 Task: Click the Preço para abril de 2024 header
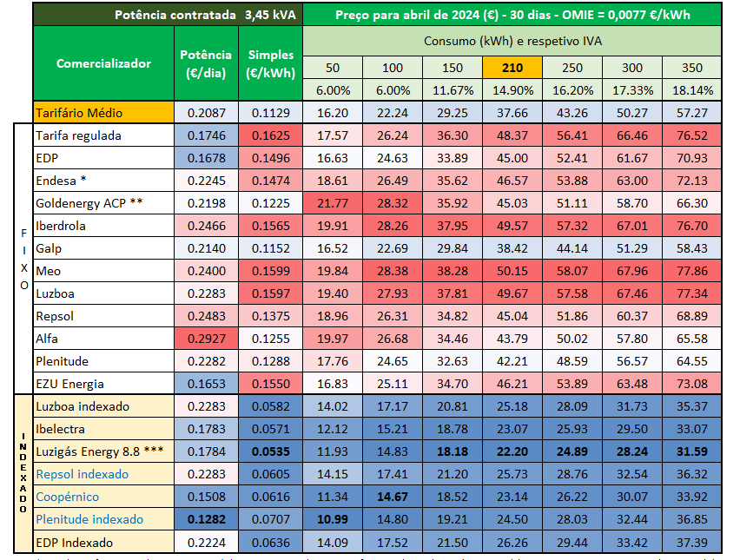(512, 14)
